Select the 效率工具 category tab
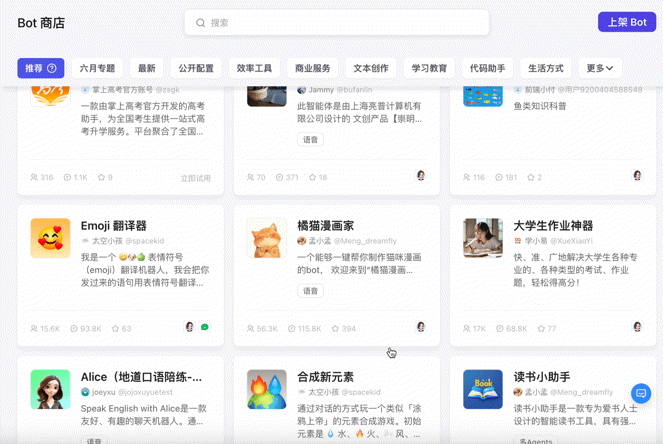663x444 pixels. click(254, 69)
